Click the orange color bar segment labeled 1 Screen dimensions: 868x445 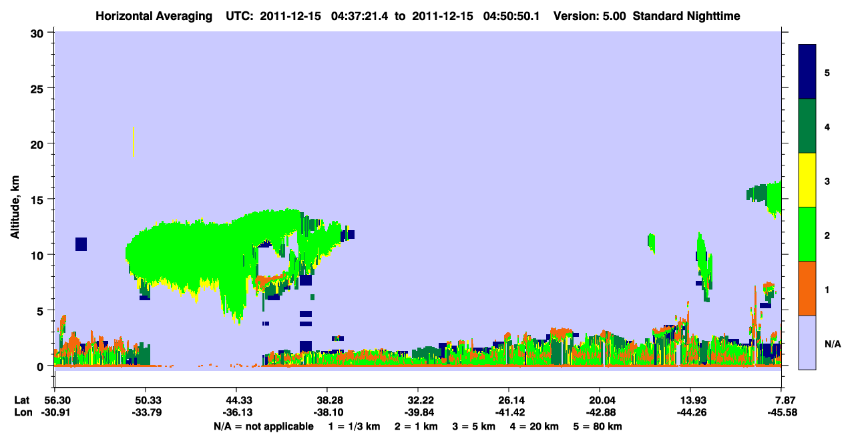pyautogui.click(x=807, y=288)
